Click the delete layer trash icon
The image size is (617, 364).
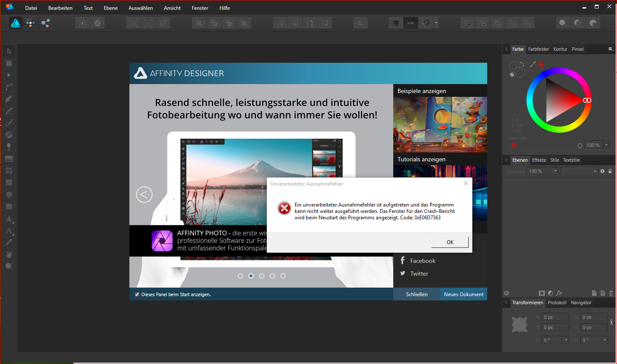point(611,293)
